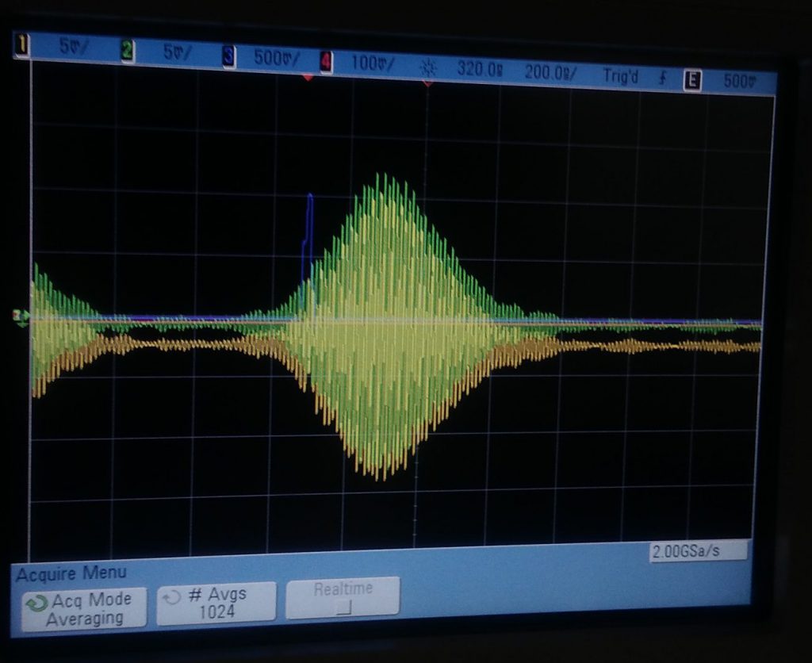Click the 200.0 time-per-division readout
This screenshot has width=812, height=663.
tap(550, 73)
